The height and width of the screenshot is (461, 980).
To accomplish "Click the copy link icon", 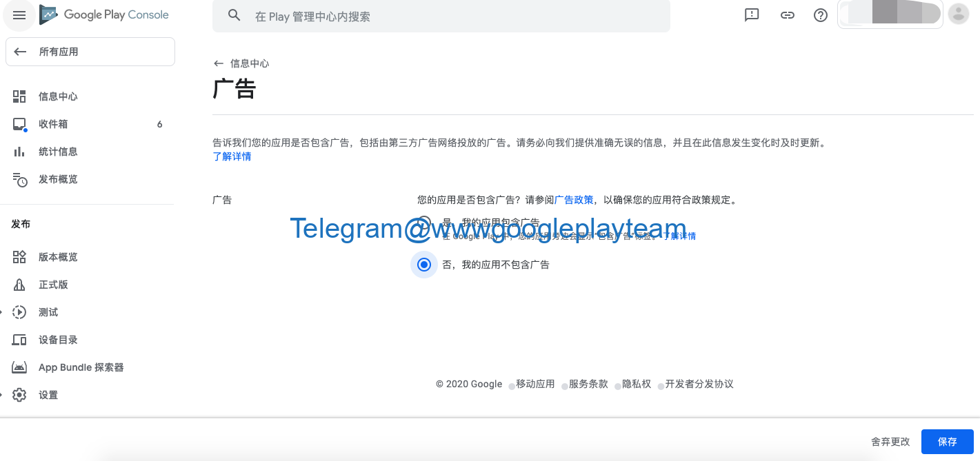I will [788, 14].
